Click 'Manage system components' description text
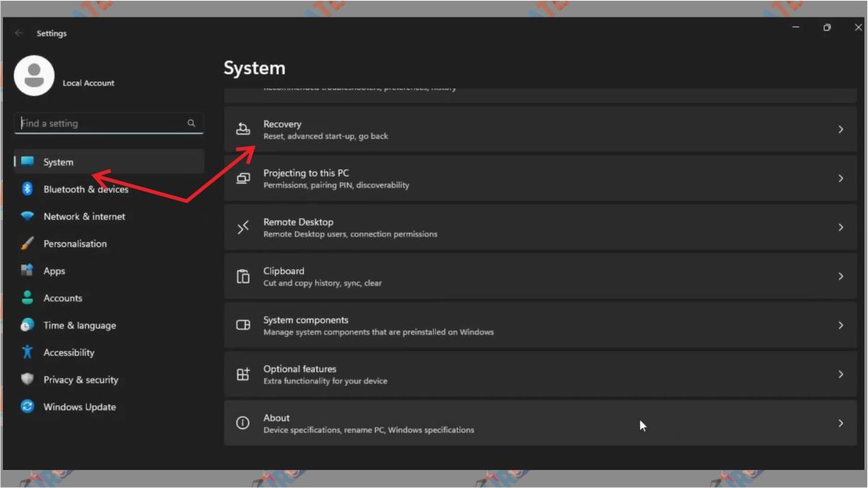The width and height of the screenshot is (868, 488). pos(379,332)
